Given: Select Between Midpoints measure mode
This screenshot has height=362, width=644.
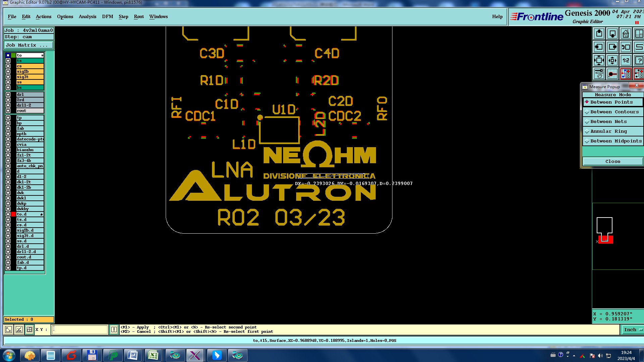Looking at the screenshot, I should tap(612, 141).
